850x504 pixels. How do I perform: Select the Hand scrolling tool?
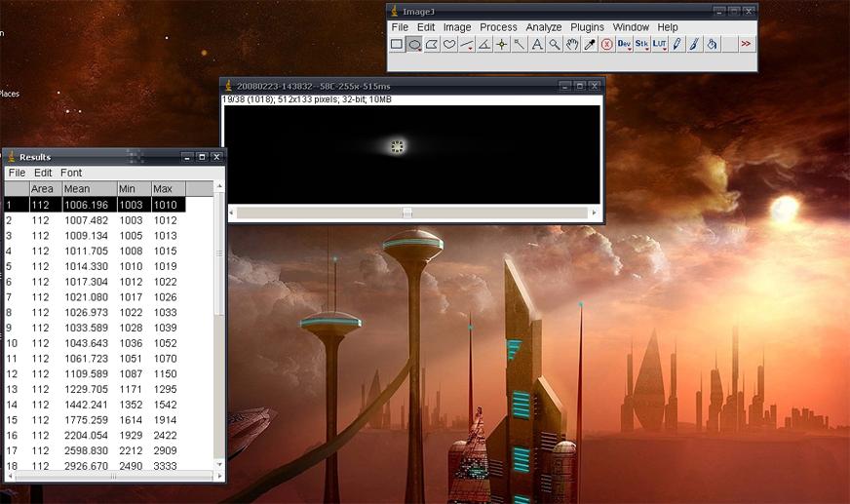pyautogui.click(x=572, y=44)
